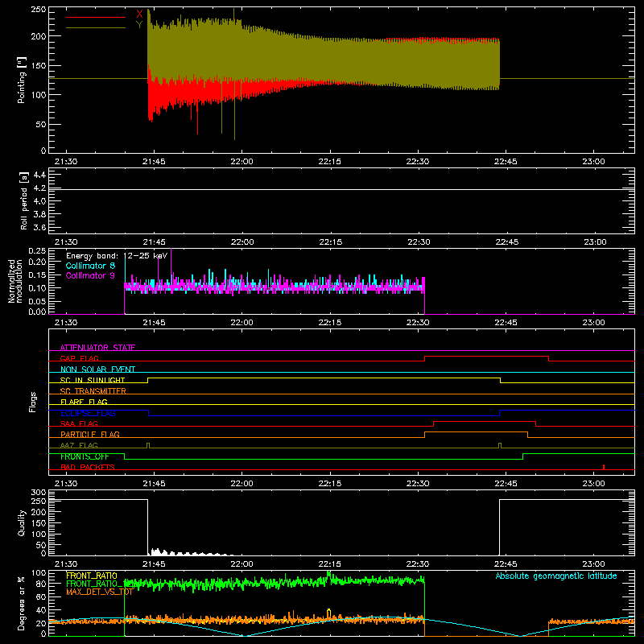Screen dimensions: 644x644
Task: Click the "0.25" tick on modulation axis
Action: point(37,251)
